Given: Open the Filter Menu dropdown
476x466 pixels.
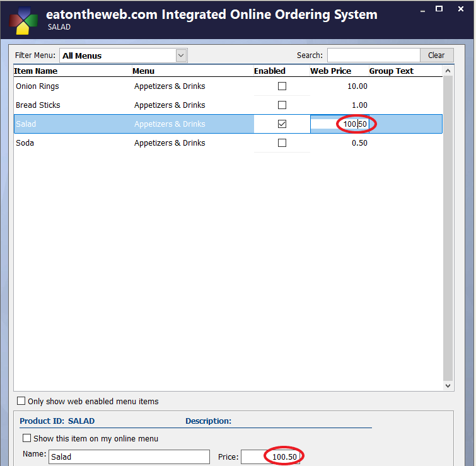Looking at the screenshot, I should (181, 55).
